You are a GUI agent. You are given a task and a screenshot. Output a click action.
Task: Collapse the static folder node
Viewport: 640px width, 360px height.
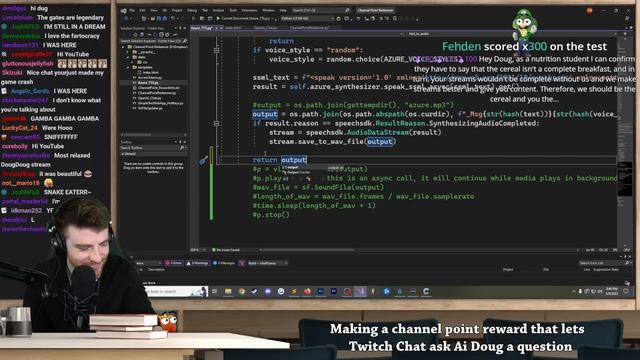coord(128,57)
